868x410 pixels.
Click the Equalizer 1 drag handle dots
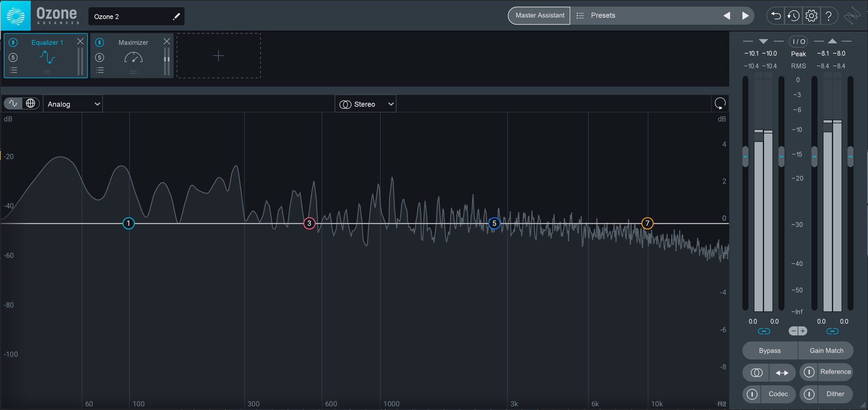(47, 72)
